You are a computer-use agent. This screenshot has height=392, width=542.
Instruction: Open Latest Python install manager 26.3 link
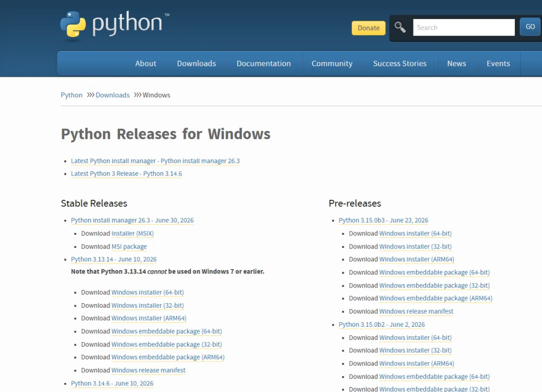click(x=155, y=161)
